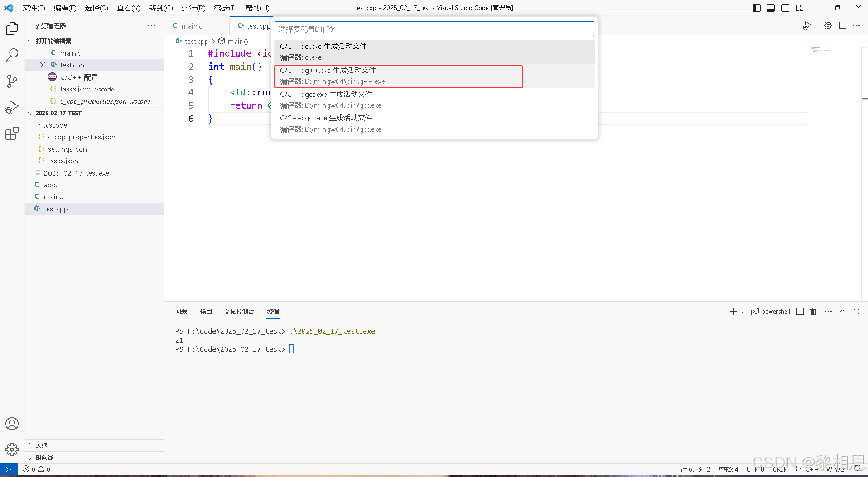Open the Search view in activity bar
Screen dimensions: 868x477
click(x=12, y=55)
